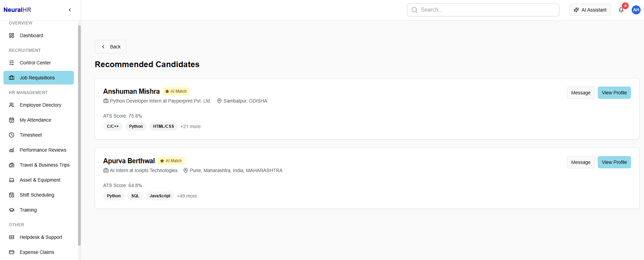Click the Training graduation cap icon
This screenshot has height=260, width=644.
12,210
